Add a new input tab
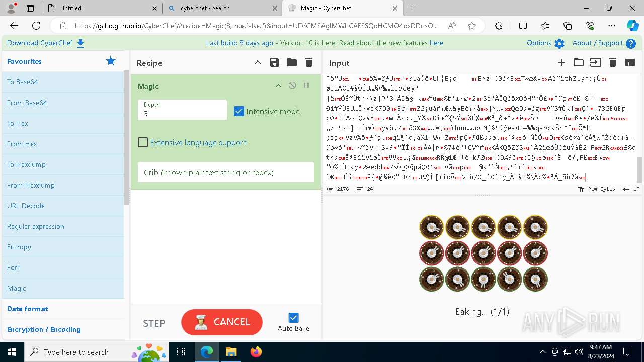644x362 pixels. pos(561,62)
